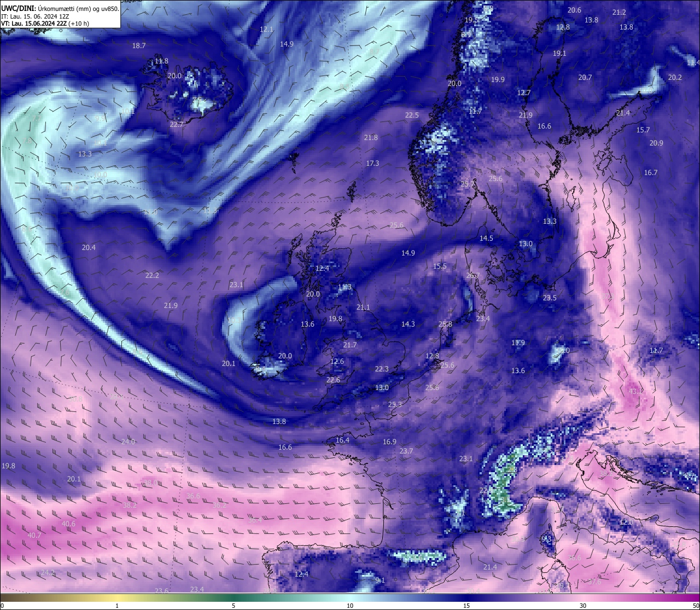Click the 40.7 value near the left edge
The width and height of the screenshot is (700, 610).
pyautogui.click(x=34, y=536)
